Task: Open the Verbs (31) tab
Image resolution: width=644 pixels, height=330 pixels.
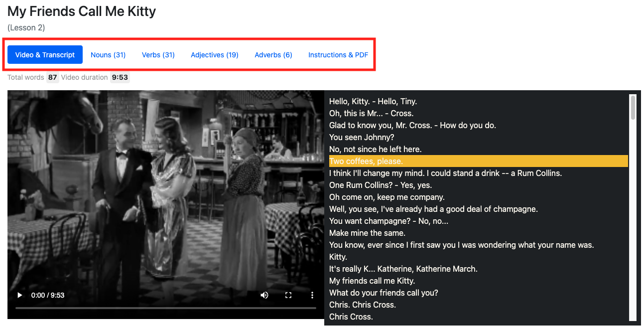Action: (x=158, y=55)
